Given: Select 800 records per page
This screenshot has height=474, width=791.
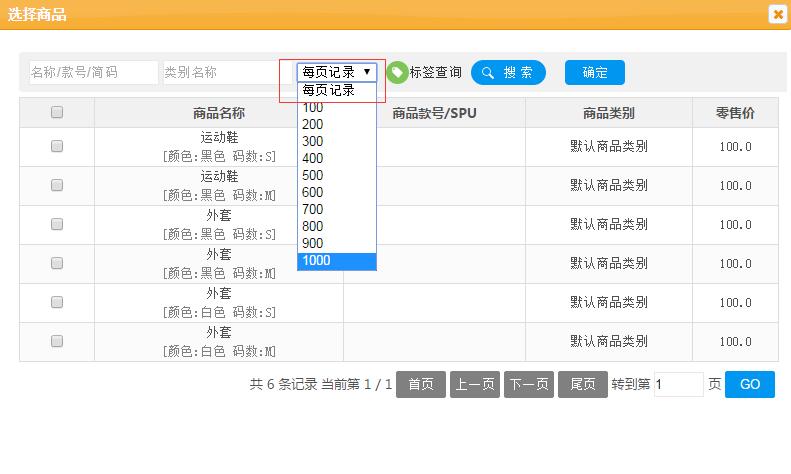Looking at the screenshot, I should (x=337, y=226).
